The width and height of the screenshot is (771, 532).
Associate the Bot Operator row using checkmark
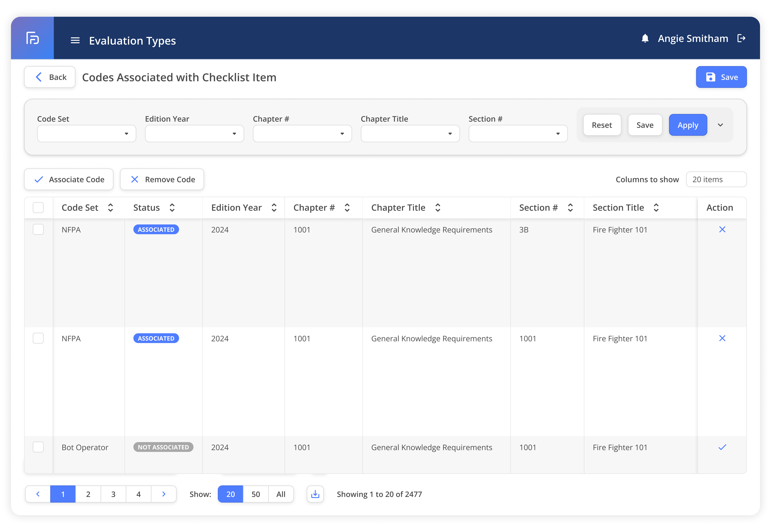(x=722, y=447)
